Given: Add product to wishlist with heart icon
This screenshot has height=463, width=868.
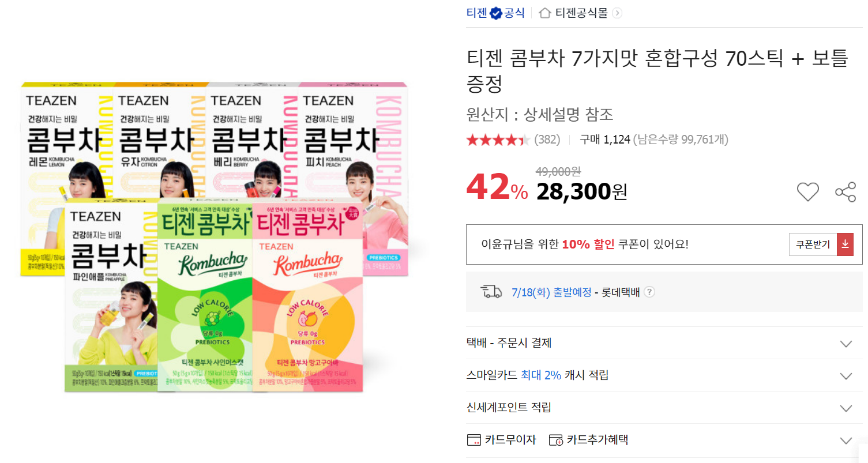Looking at the screenshot, I should point(807,192).
